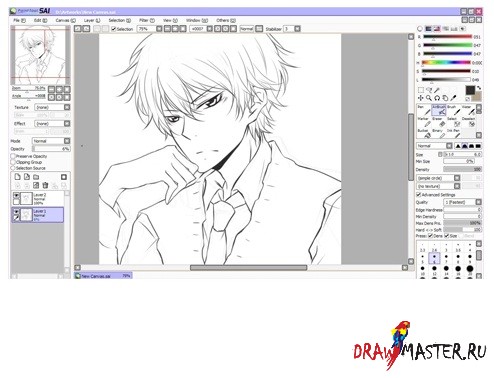The width and height of the screenshot is (494, 378).
Task: Open the Others menu
Action: point(226,20)
